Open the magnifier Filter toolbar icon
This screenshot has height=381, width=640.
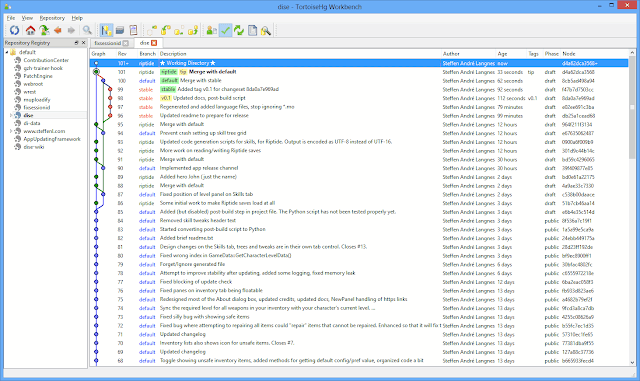coord(87,30)
